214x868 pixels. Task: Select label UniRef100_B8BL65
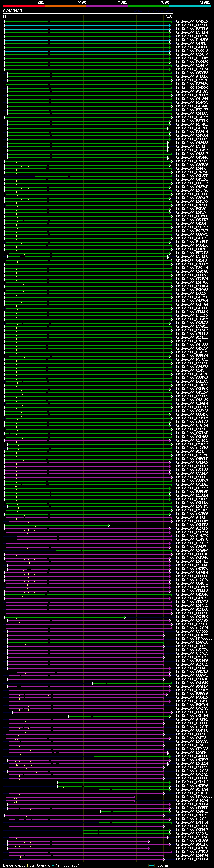192,492
